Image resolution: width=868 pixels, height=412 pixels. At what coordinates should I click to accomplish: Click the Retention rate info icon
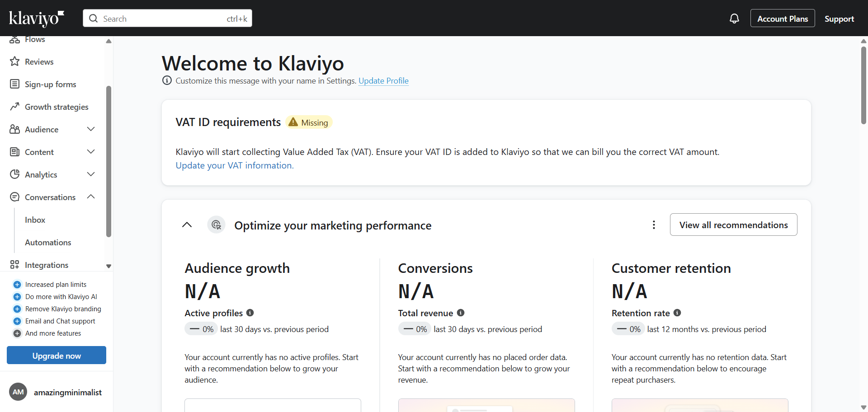click(677, 313)
